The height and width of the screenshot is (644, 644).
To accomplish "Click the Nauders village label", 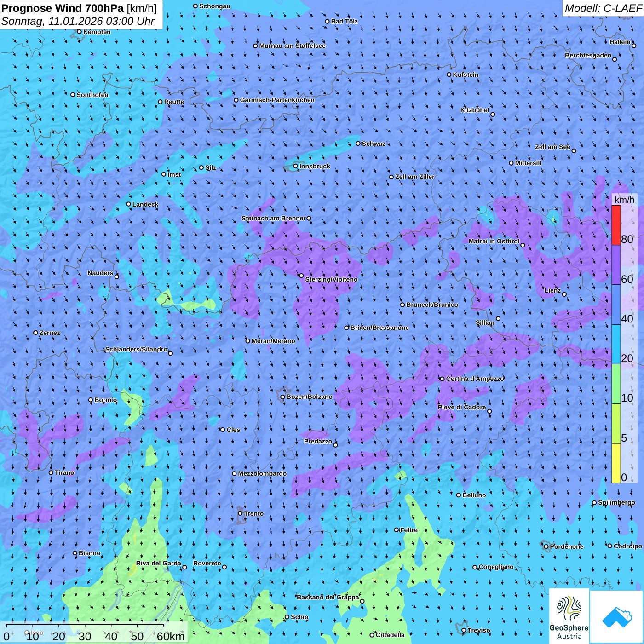I will tap(100, 273).
